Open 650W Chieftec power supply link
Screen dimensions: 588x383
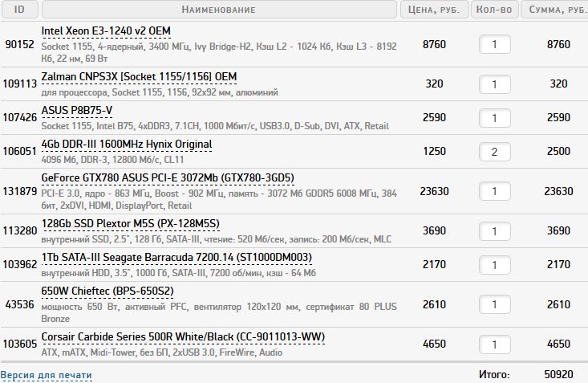coord(107,291)
